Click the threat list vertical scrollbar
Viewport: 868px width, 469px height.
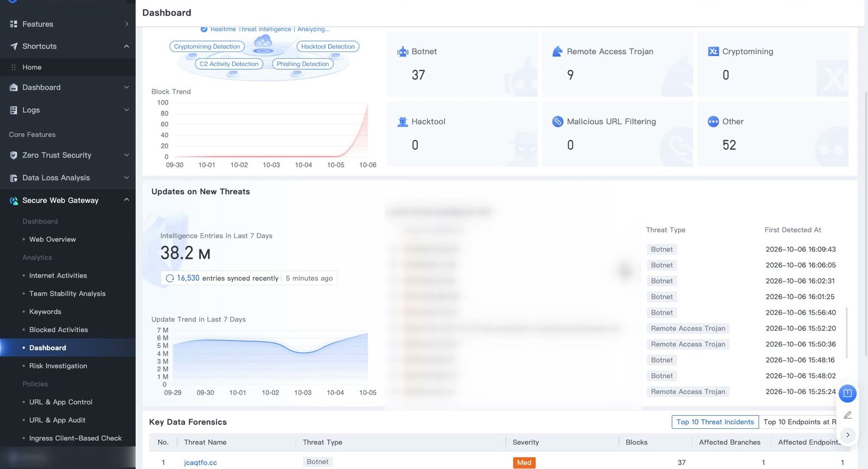846,332
